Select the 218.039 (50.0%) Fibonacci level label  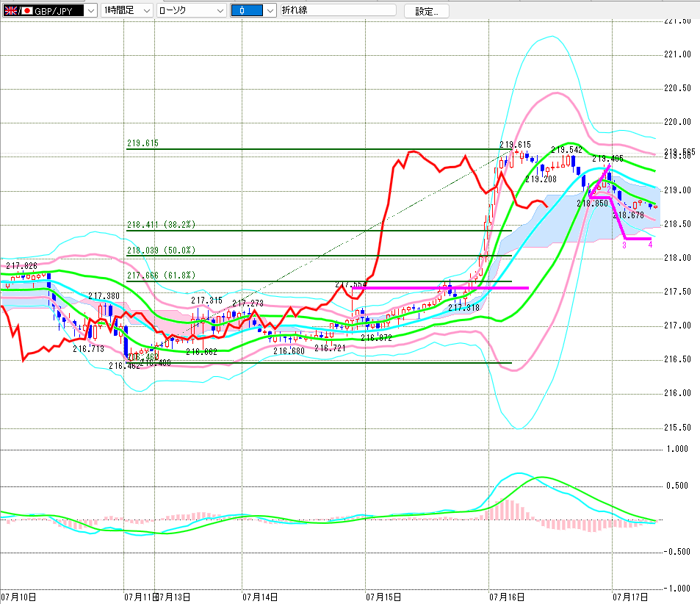[161, 250]
